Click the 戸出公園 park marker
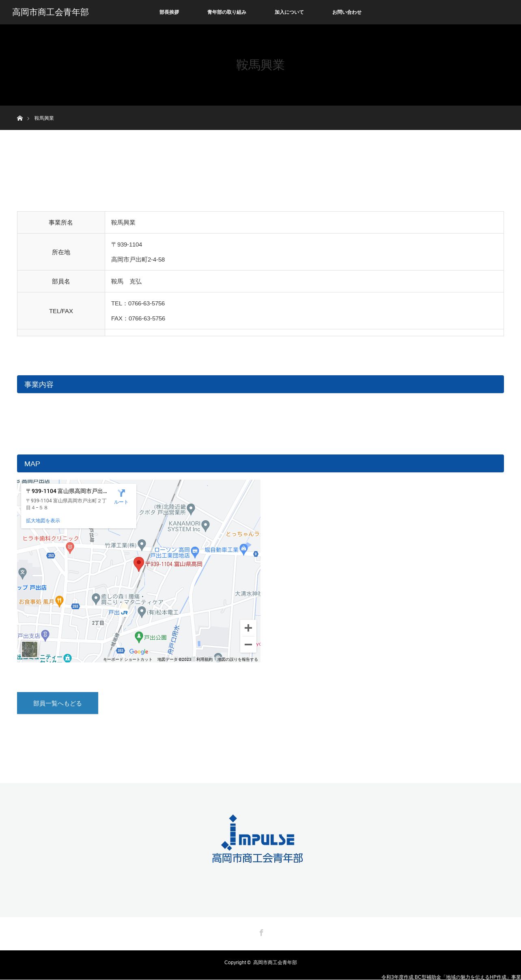The width and height of the screenshot is (521, 980). click(139, 637)
